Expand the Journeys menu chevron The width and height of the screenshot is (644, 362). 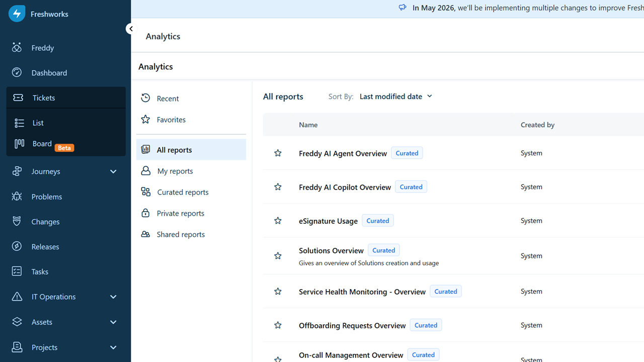tap(113, 171)
